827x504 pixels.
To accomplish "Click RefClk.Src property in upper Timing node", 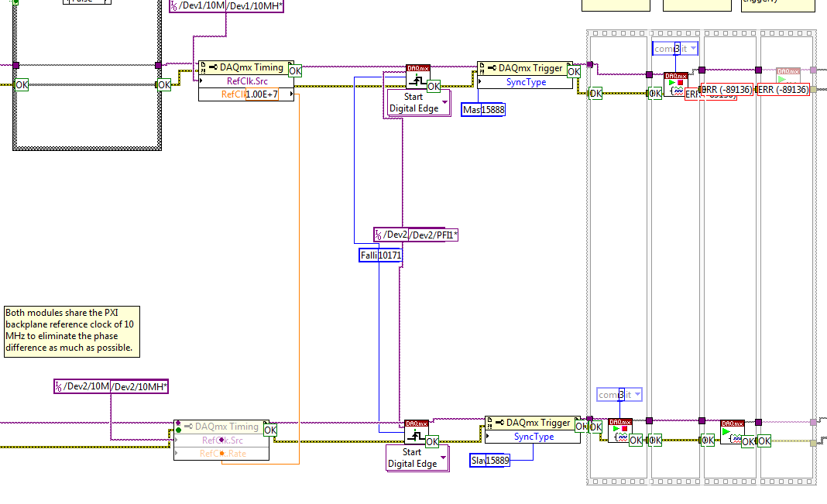I will click(x=246, y=81).
